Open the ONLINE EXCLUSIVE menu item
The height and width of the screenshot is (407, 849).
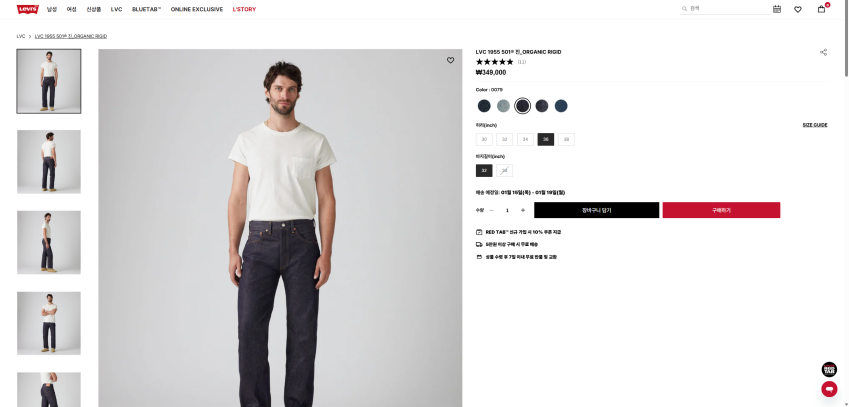point(197,9)
